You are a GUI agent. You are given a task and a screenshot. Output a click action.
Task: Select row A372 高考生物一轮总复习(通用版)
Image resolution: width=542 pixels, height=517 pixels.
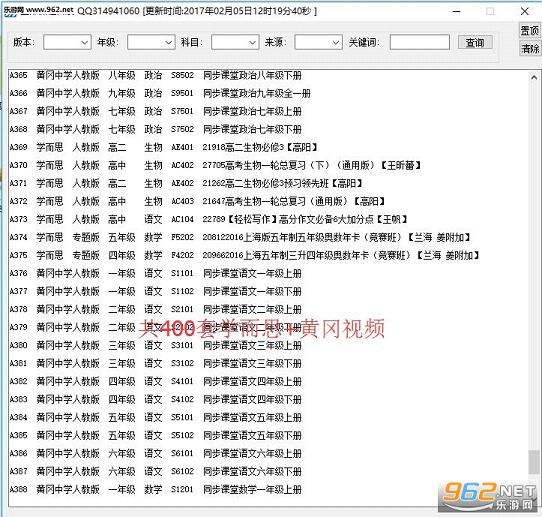197,201
